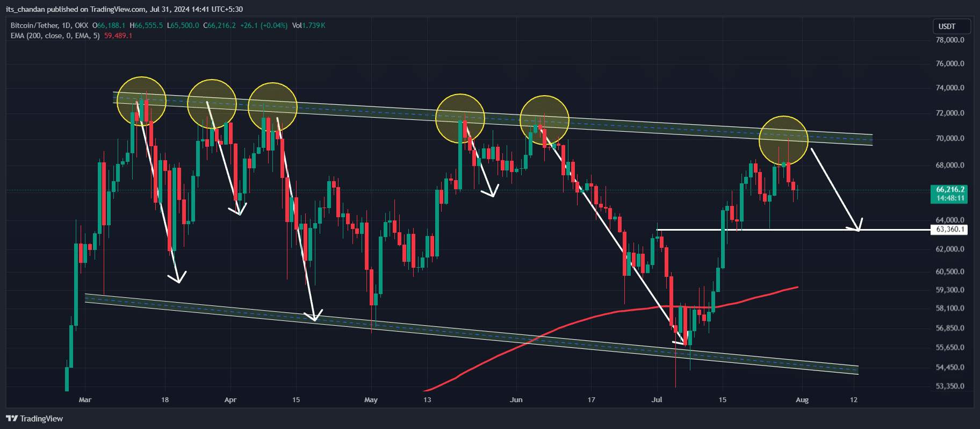This screenshot has height=429, width=980.
Task: Click the Bitcoin/Tether, 1D, OKX symbol title
Action: pyautogui.click(x=49, y=25)
